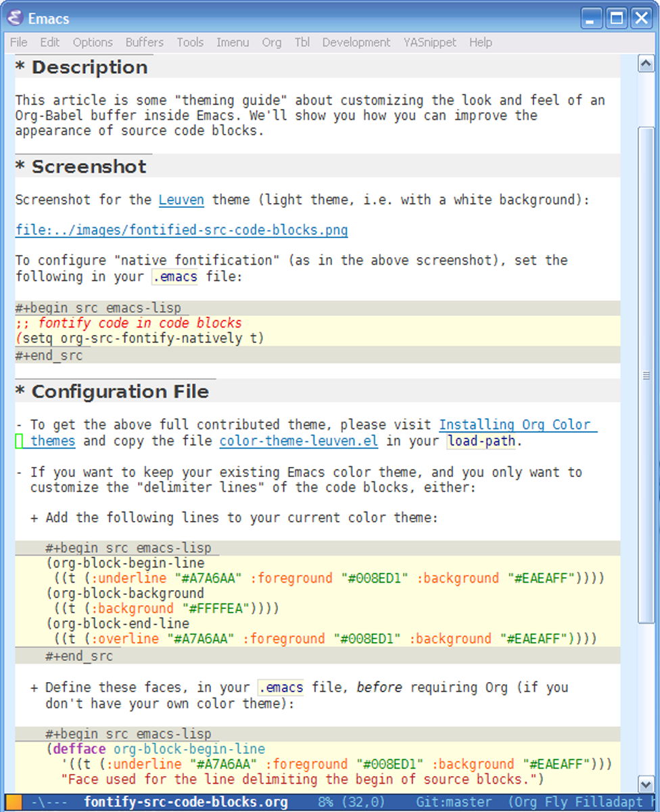Click the scrollbar down arrow
Viewport: 660px width, 812px height.
click(x=646, y=784)
